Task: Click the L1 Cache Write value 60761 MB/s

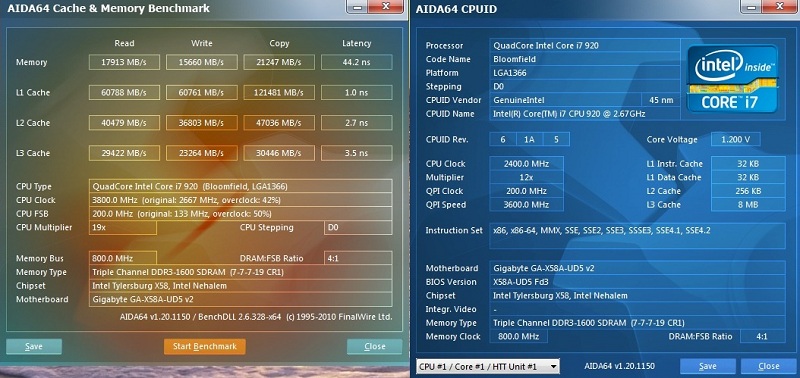Action: click(x=202, y=92)
